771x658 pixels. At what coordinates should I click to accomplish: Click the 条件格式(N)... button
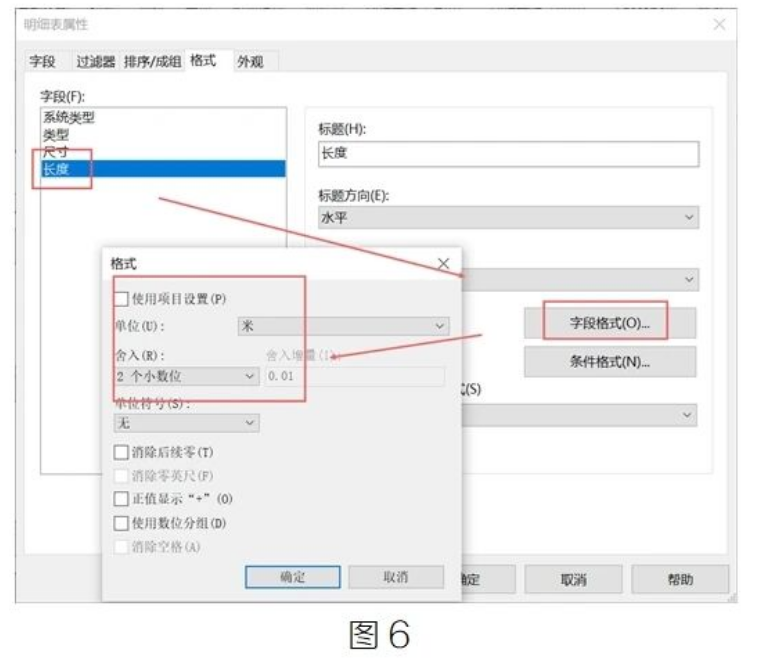610,362
